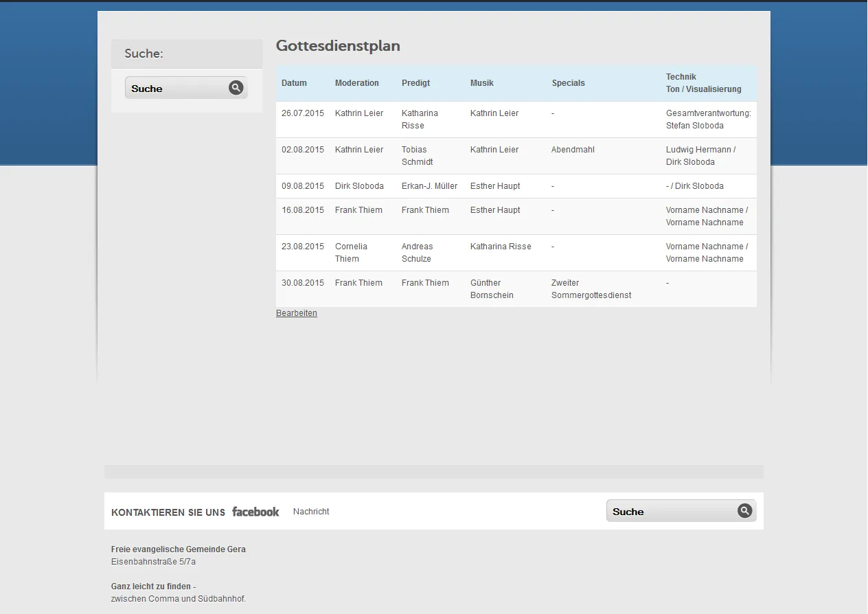Click Andreas Schulze cell
This screenshot has width=868, height=614.
[x=418, y=253]
